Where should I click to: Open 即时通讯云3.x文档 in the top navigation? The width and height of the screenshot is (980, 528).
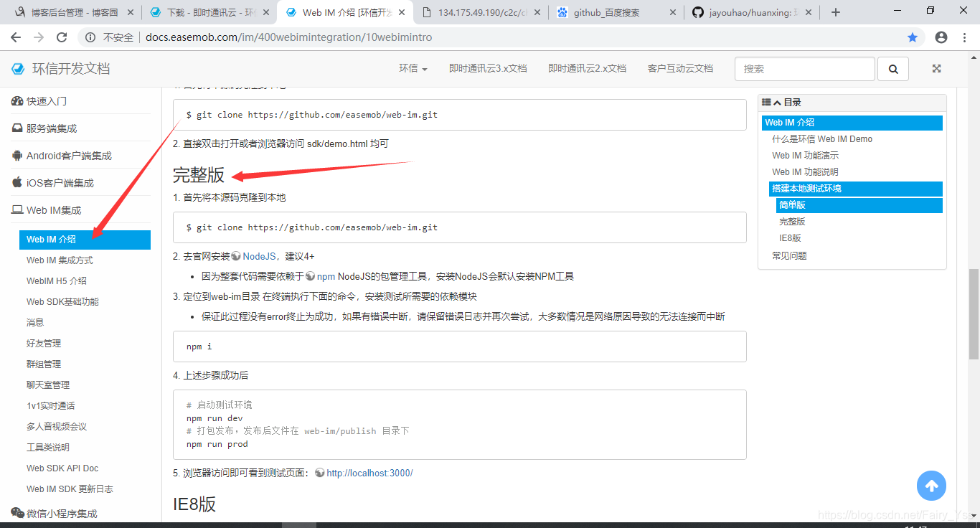488,69
